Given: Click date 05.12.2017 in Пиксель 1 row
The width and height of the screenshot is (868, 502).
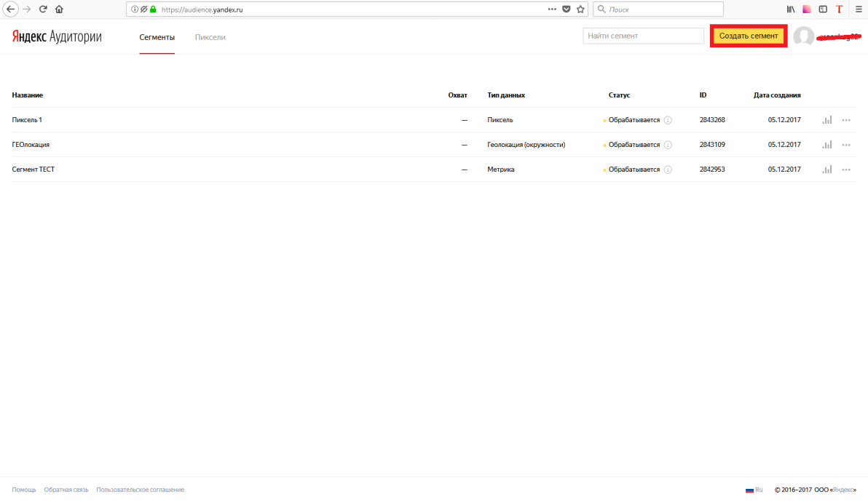Looking at the screenshot, I should [x=784, y=120].
